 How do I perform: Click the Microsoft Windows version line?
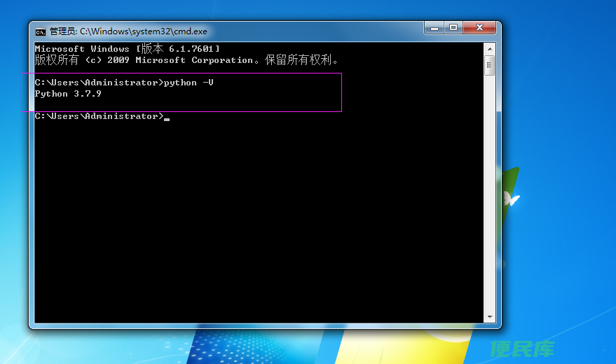128,49
